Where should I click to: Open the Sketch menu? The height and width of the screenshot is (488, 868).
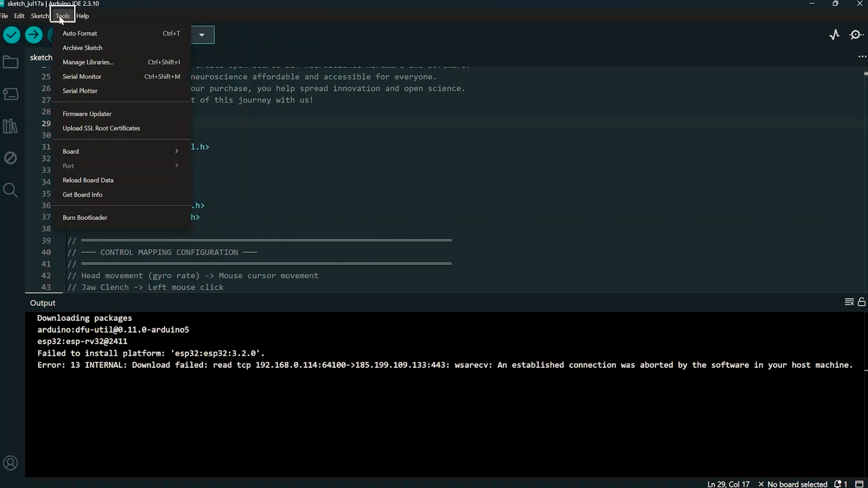[x=39, y=16]
